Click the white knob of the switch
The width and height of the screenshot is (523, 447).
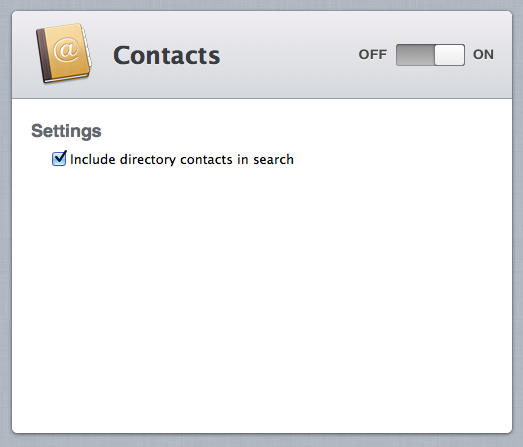449,55
